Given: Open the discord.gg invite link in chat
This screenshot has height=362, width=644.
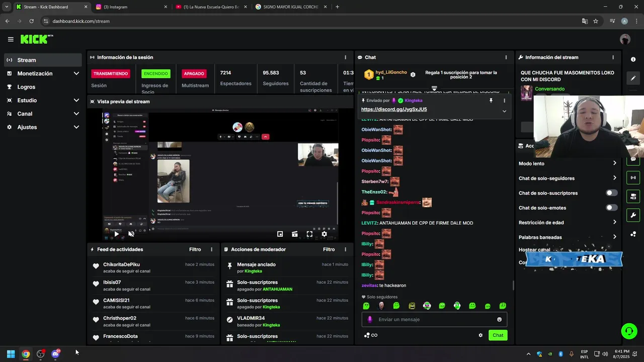Looking at the screenshot, I should click(x=394, y=109).
